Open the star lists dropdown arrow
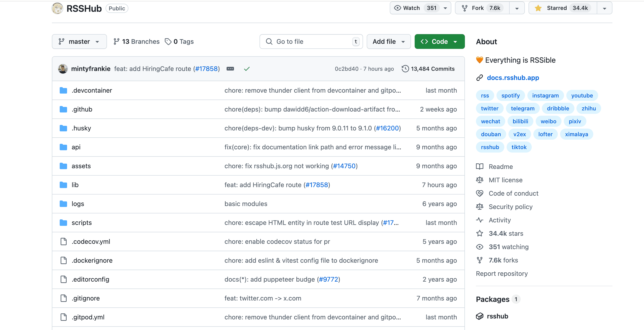Screen dimensions: 644x330 click(604, 8)
